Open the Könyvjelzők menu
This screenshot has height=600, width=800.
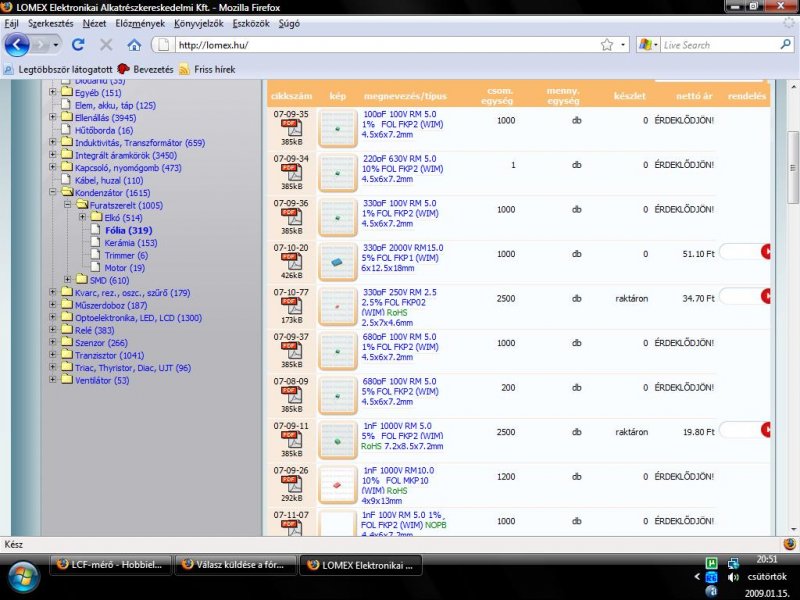(x=198, y=23)
